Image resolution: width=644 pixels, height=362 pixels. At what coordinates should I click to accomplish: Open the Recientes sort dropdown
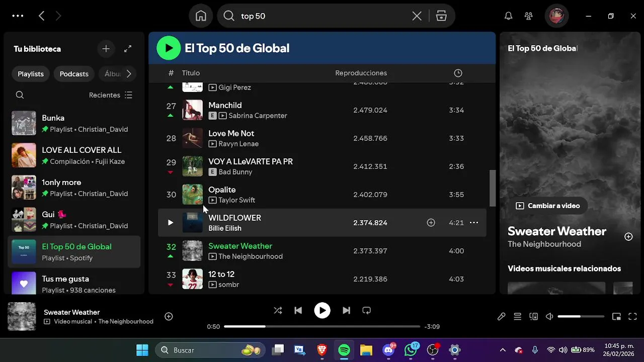[111, 95]
